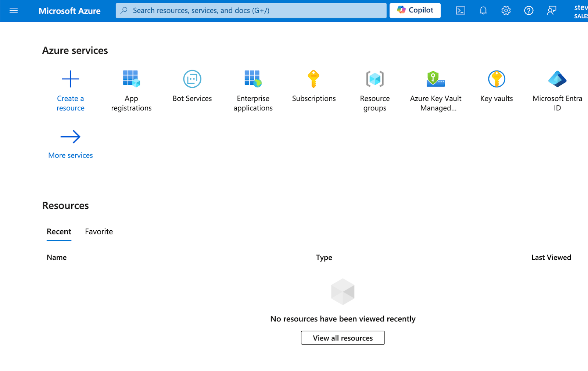588x371 pixels.
Task: Open the Resource groups icon
Action: point(375,79)
